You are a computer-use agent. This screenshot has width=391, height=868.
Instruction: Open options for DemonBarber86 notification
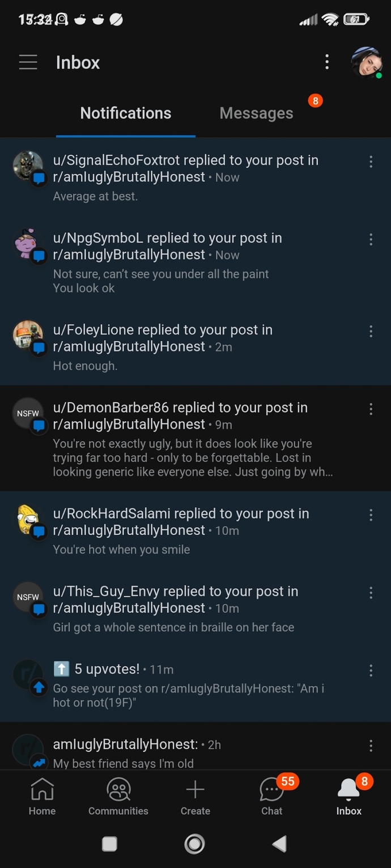[x=371, y=409]
